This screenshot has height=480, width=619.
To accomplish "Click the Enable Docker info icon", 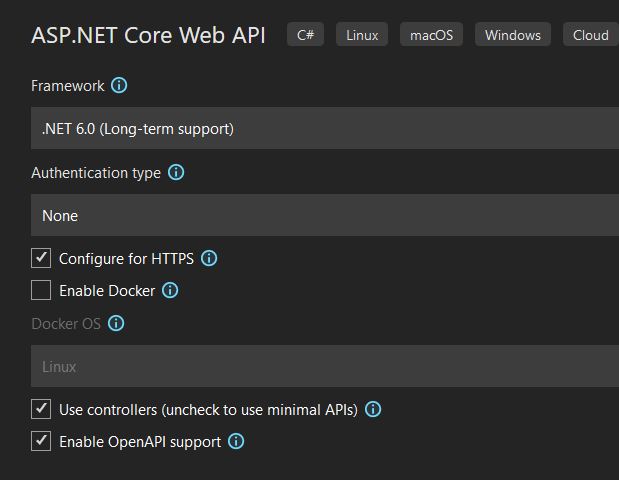I will click(170, 291).
